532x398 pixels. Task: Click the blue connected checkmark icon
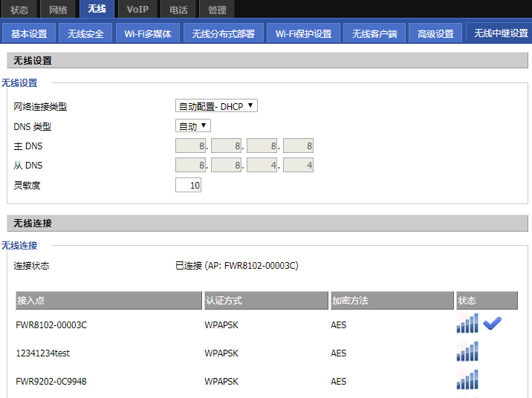492,323
